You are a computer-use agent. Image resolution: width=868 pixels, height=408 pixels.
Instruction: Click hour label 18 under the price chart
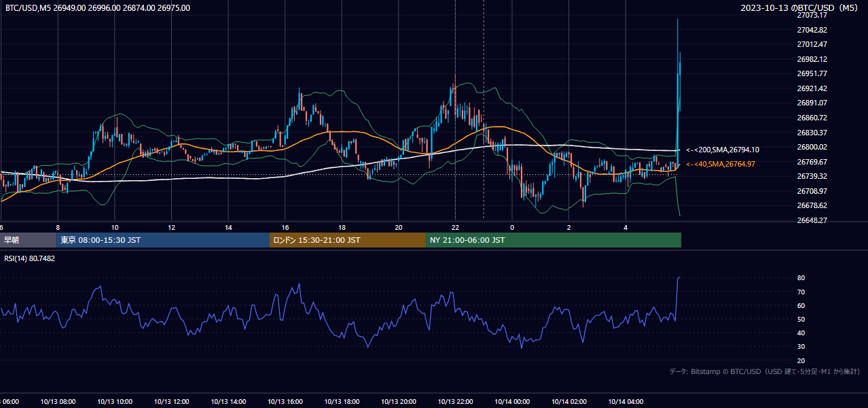(342, 227)
